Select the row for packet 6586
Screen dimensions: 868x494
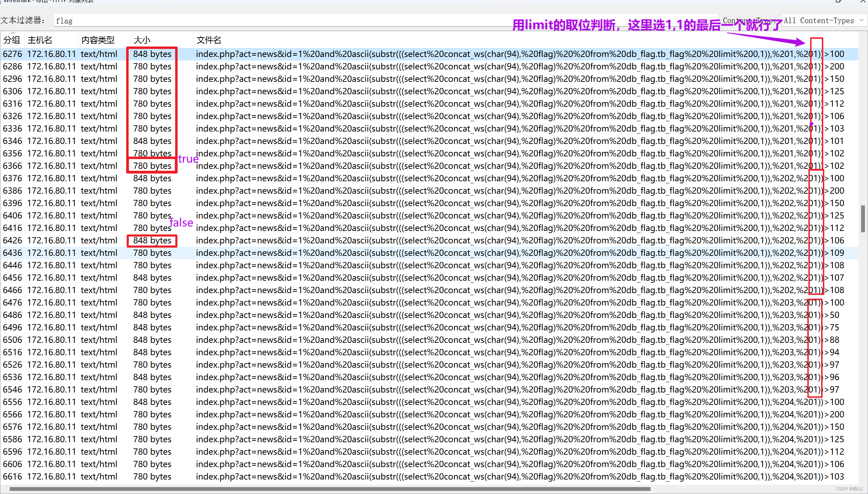click(429, 439)
